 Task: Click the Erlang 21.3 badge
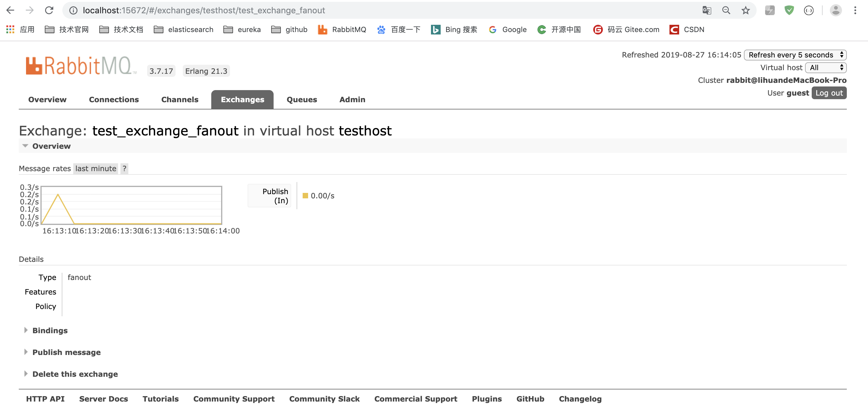(206, 71)
